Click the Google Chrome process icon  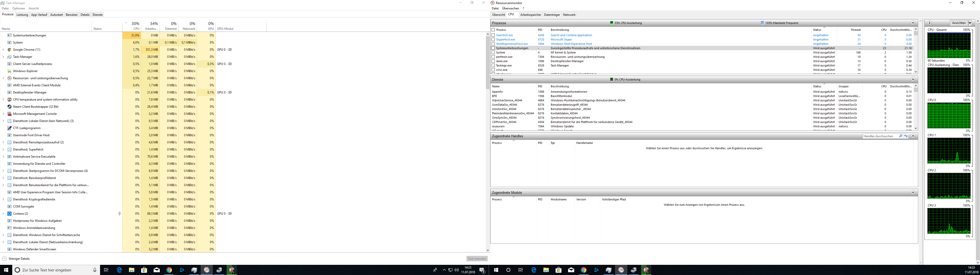pos(9,50)
